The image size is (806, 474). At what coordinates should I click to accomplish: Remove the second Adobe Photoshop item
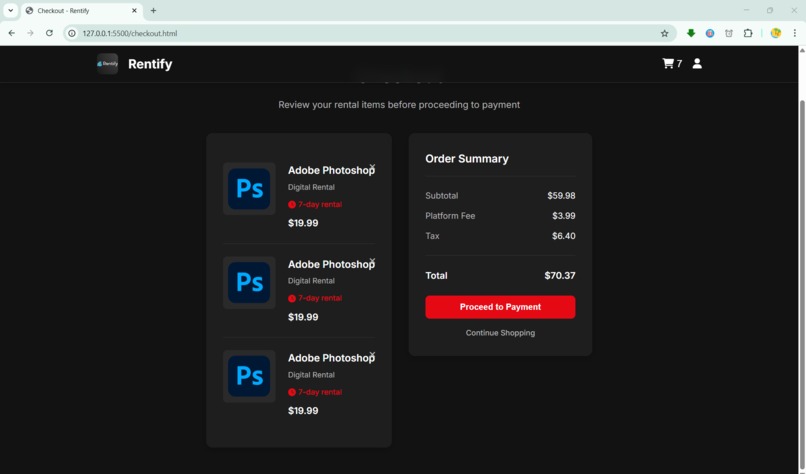point(372,261)
